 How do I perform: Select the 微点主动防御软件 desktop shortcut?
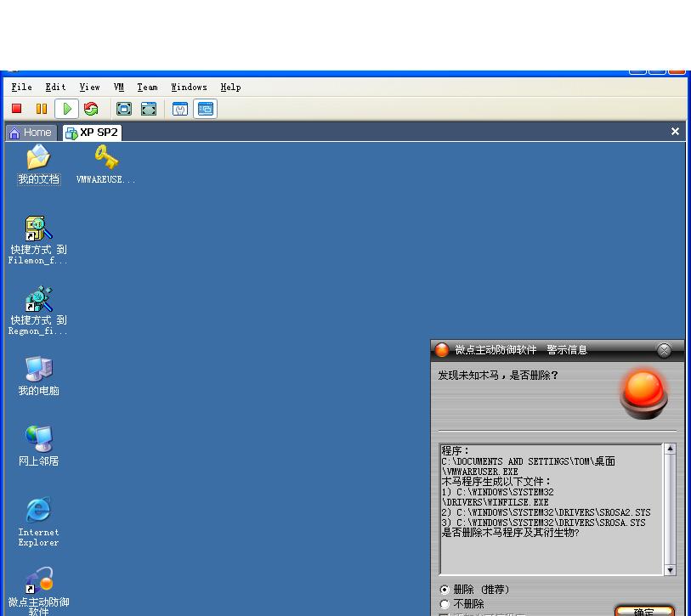[x=39, y=591]
